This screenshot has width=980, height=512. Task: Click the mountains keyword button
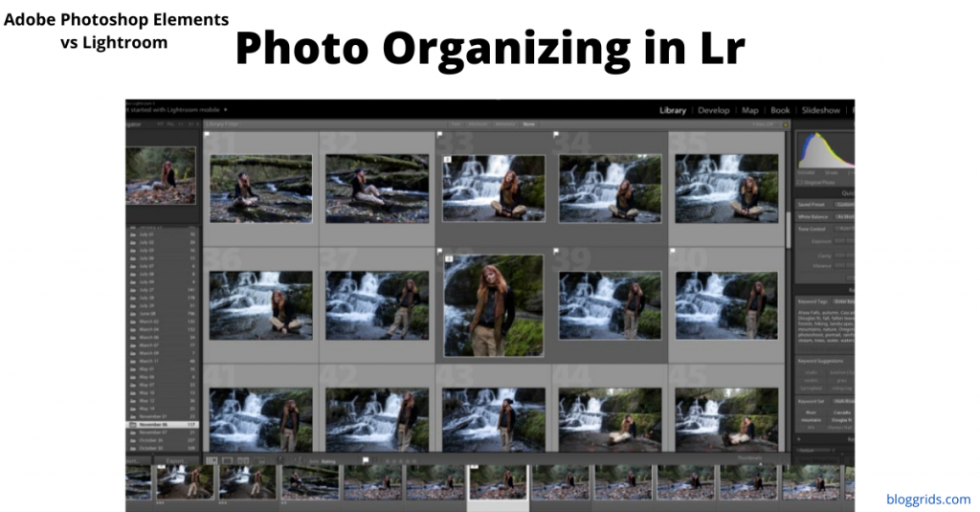click(812, 420)
